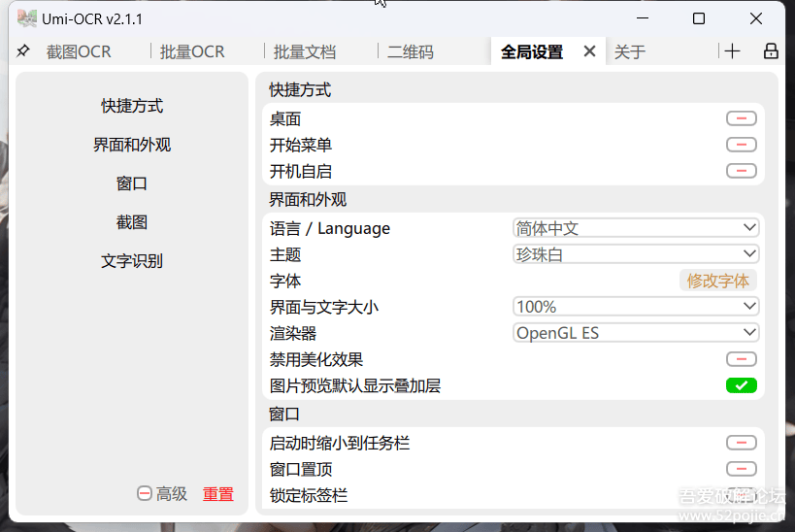Click the plus icon to add tab
The width and height of the screenshot is (795, 532).
[732, 51]
